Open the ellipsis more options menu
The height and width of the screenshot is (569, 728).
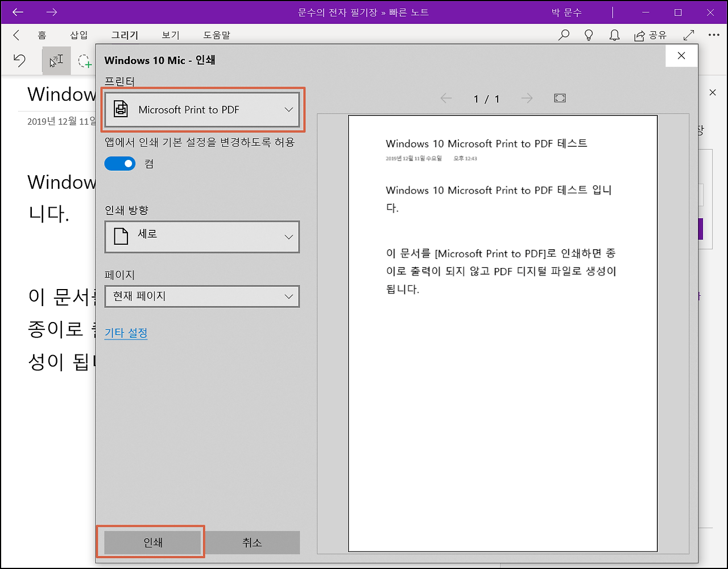tap(714, 35)
